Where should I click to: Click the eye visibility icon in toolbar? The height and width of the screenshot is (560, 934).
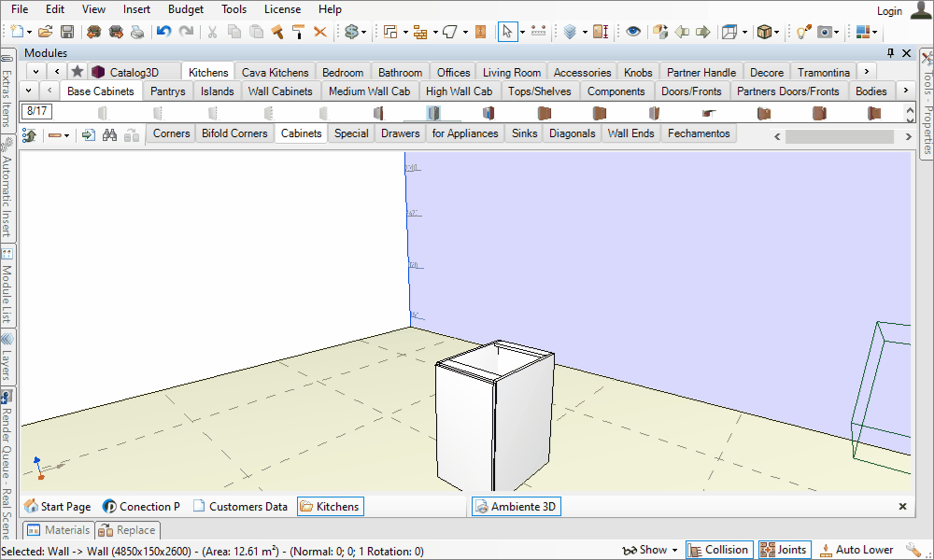633,32
